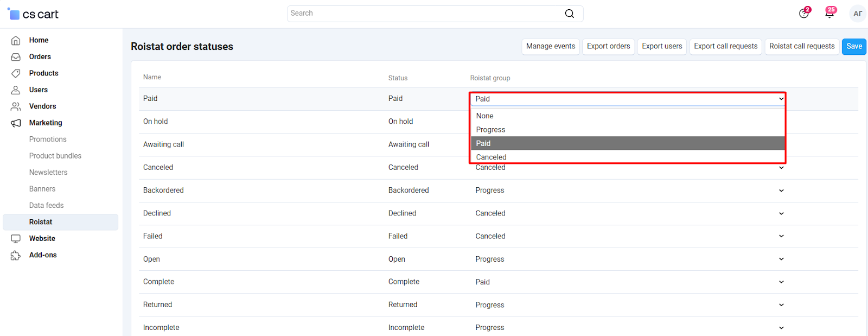
Task: Click the Name column header
Action: coord(152,77)
